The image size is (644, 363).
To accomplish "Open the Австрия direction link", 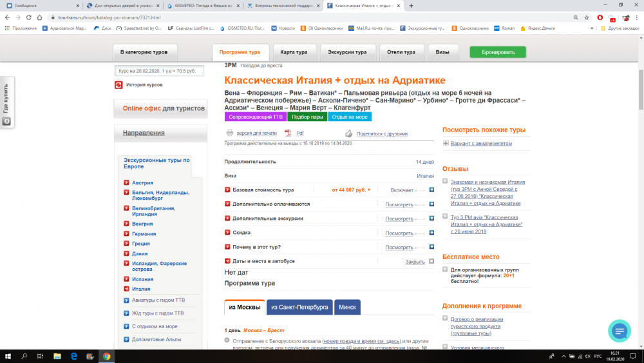I will click(x=142, y=182).
